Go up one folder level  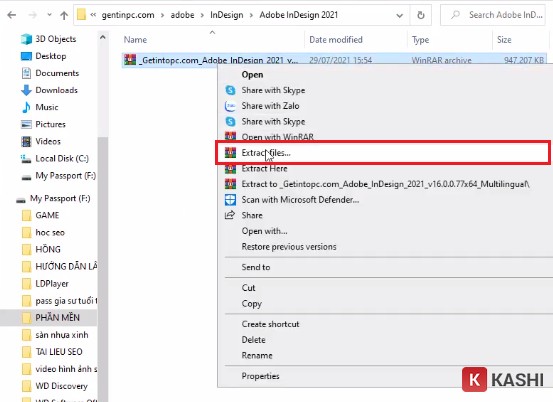point(64,15)
